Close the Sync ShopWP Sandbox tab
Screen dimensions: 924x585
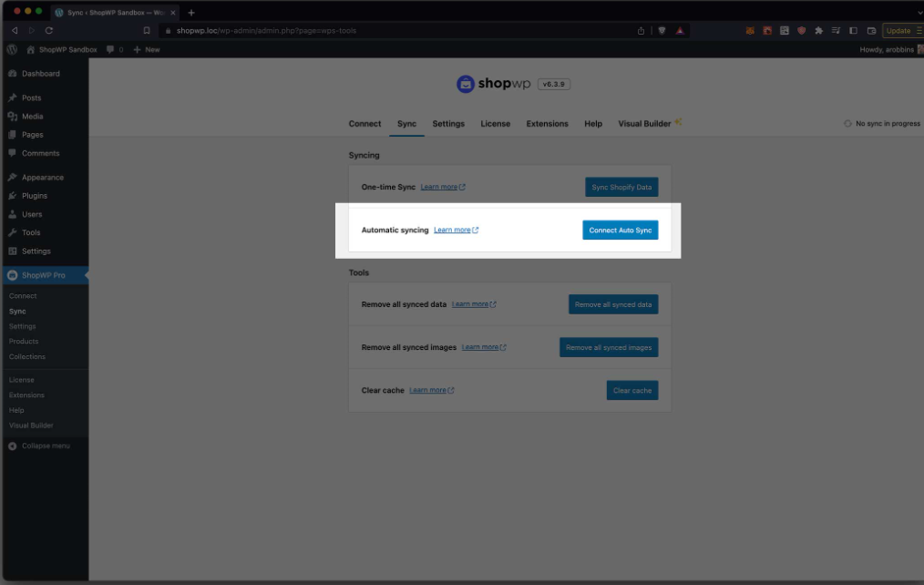(x=172, y=13)
